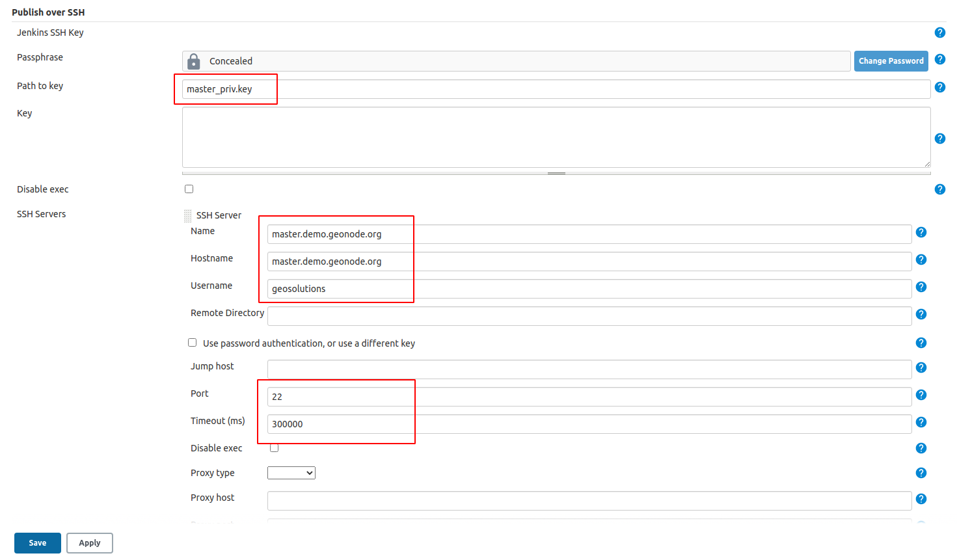Click the SSH Server drag handle
The image size is (957, 560).
[187, 215]
